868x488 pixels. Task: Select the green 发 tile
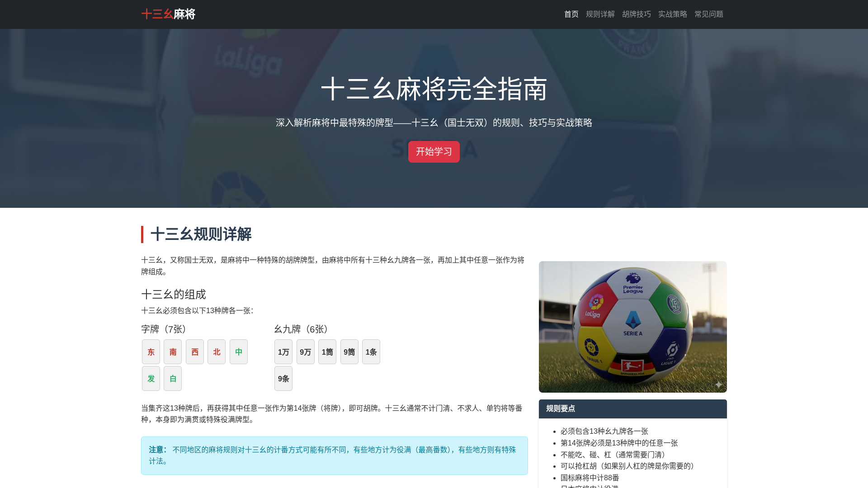(151, 379)
